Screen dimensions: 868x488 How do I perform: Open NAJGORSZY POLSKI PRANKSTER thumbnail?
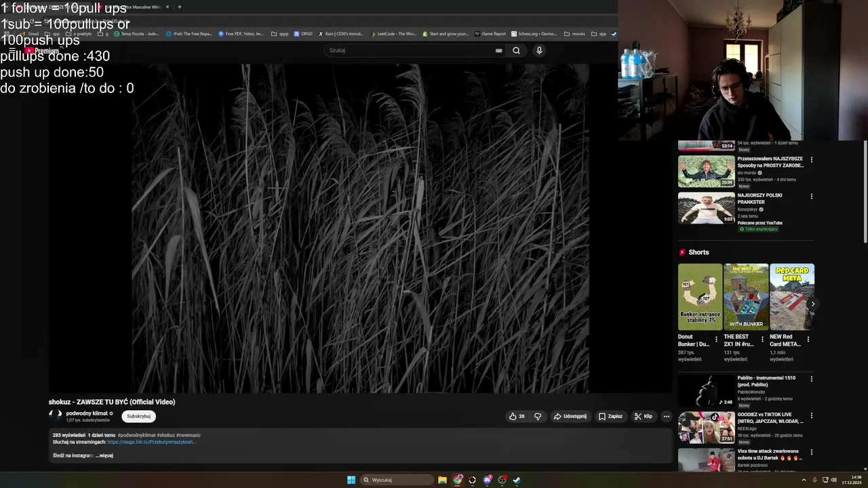(706, 208)
